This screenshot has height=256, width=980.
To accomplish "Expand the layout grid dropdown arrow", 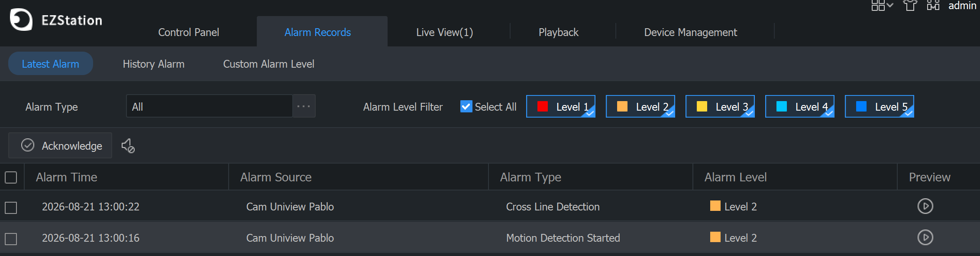I will [x=890, y=5].
